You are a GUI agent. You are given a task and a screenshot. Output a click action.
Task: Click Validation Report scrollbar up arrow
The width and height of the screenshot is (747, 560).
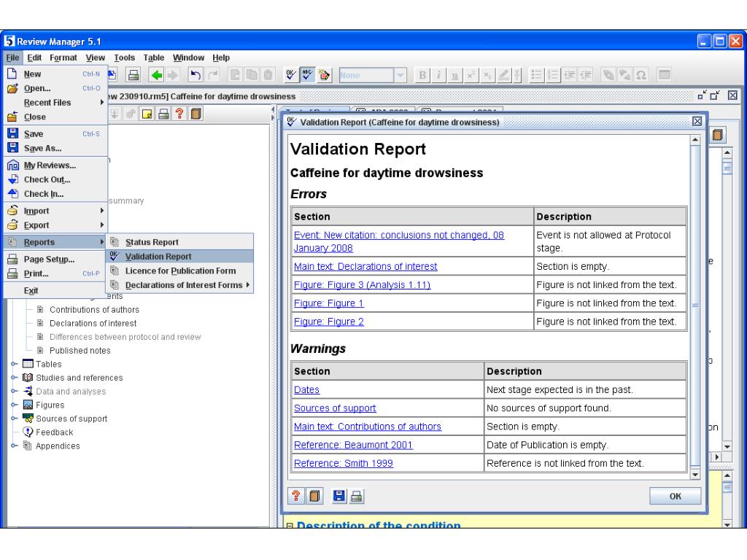pos(695,140)
